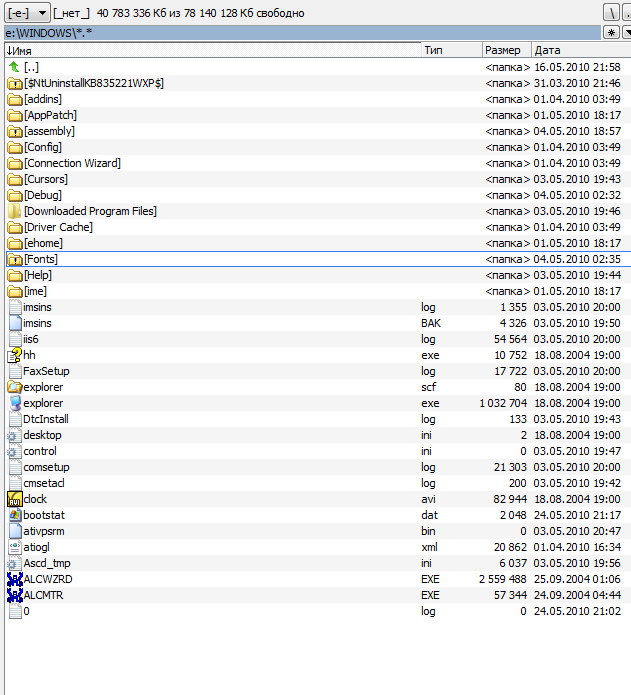Select the DtcInstall file name
631x695 pixels.
pos(46,419)
